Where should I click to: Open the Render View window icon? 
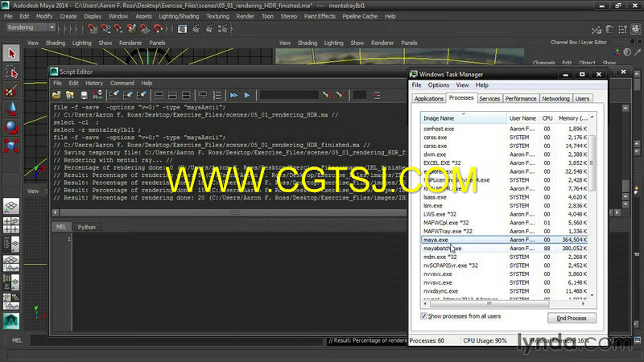(x=183, y=29)
